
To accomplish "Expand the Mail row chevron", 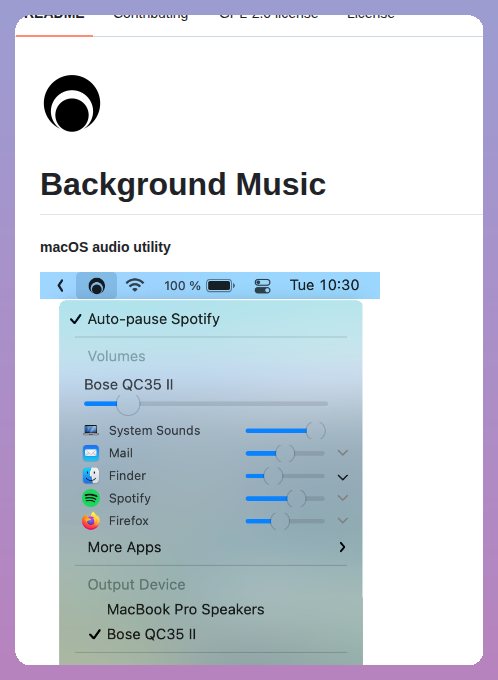I will [343, 453].
